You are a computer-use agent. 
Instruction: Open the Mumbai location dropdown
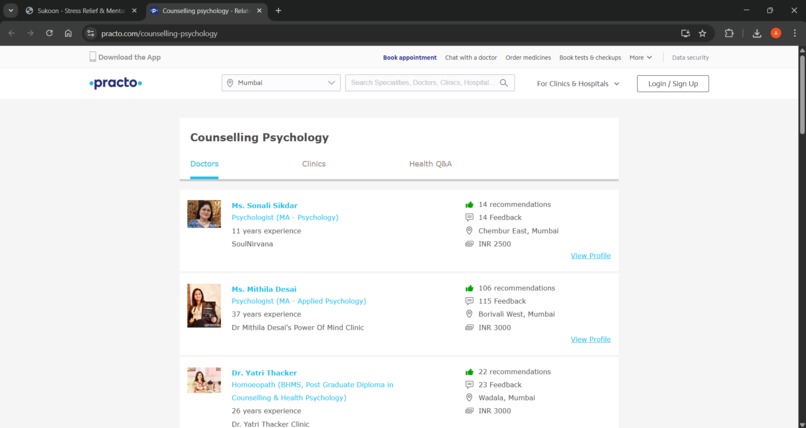click(281, 83)
